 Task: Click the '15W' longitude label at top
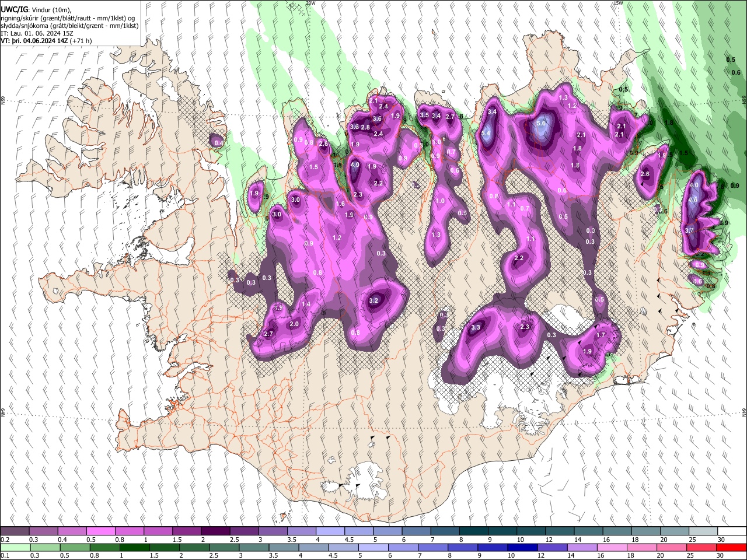(x=619, y=3)
